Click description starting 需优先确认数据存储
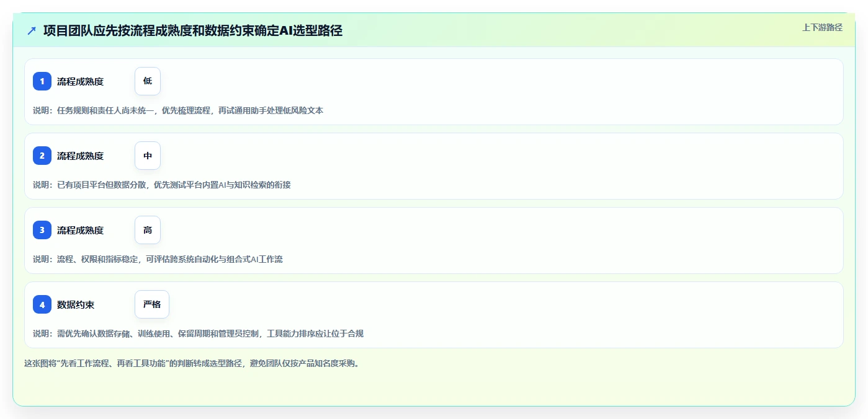868x419 pixels. coord(198,333)
